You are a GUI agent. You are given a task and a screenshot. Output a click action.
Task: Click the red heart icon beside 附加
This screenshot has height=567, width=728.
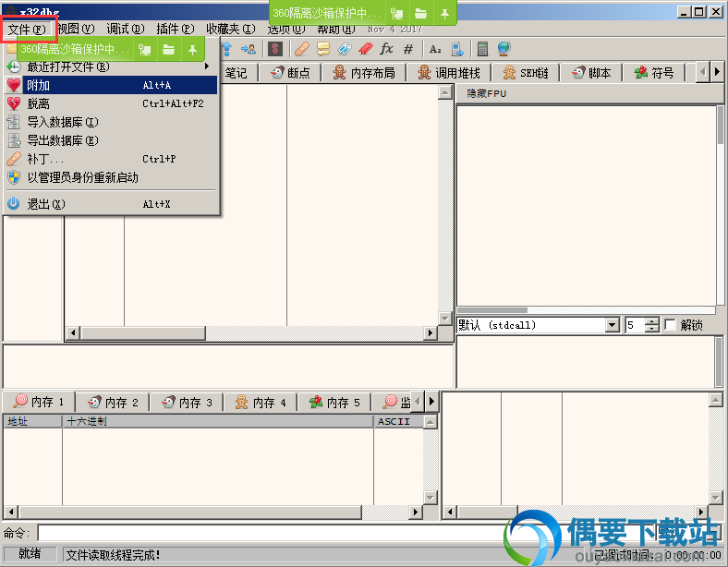coord(14,85)
